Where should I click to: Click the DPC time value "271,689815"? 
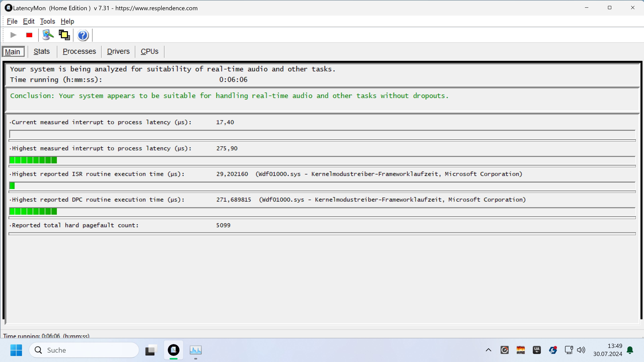(233, 200)
